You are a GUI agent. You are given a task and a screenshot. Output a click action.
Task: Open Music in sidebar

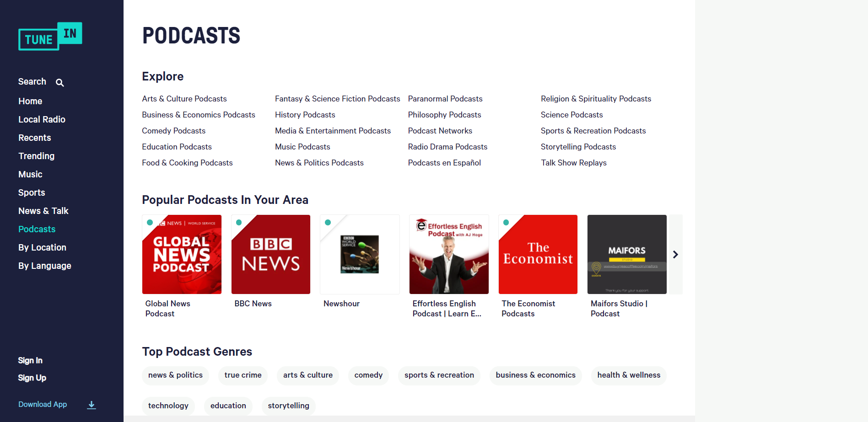click(30, 174)
